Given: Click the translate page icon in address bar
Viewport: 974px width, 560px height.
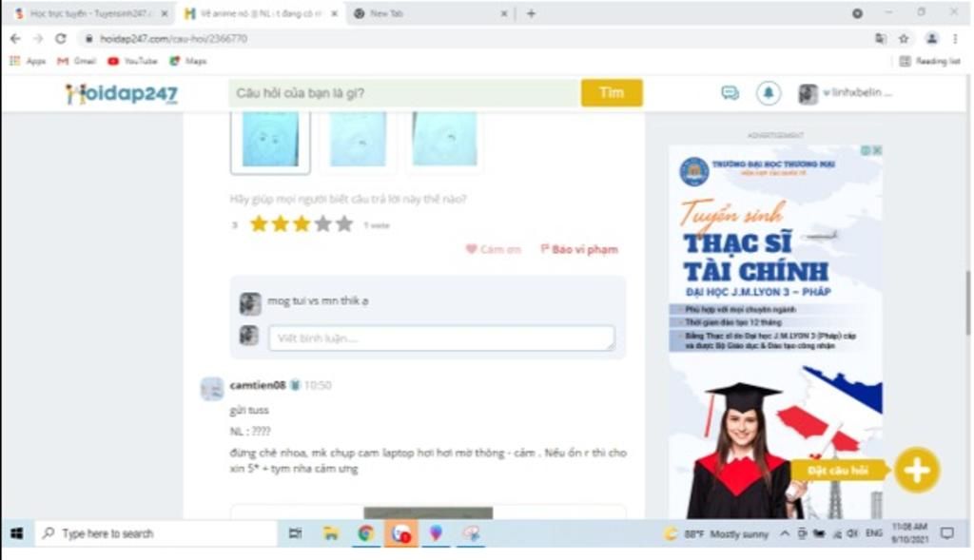Looking at the screenshot, I should 880,38.
